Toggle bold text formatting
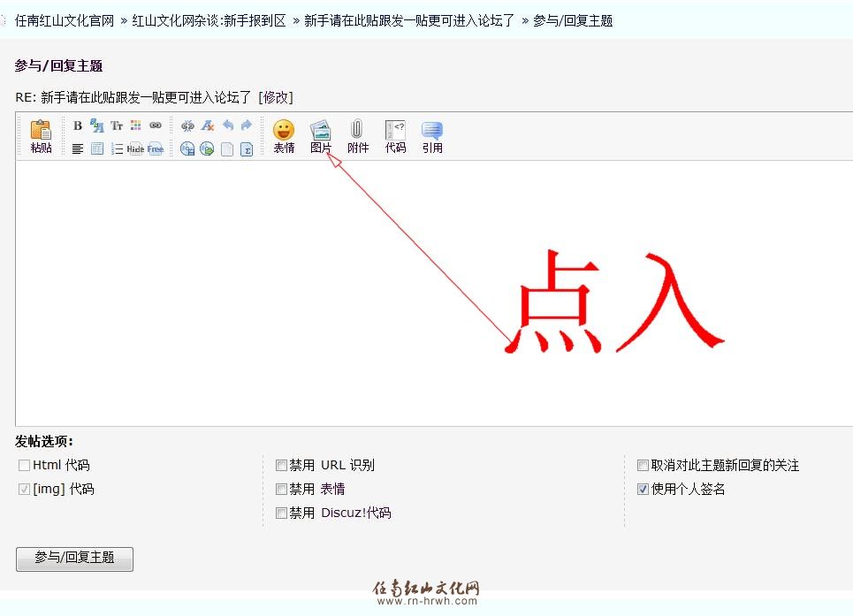Image resolution: width=853 pixels, height=616 pixels. tap(78, 125)
